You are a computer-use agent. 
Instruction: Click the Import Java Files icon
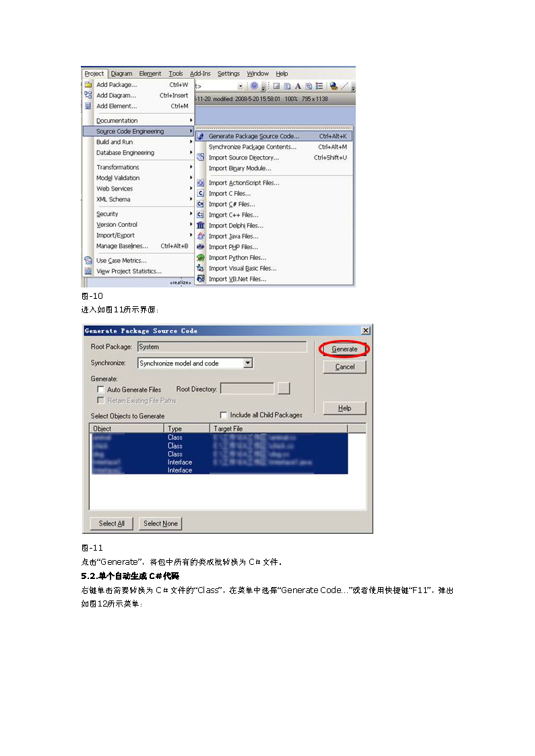200,236
